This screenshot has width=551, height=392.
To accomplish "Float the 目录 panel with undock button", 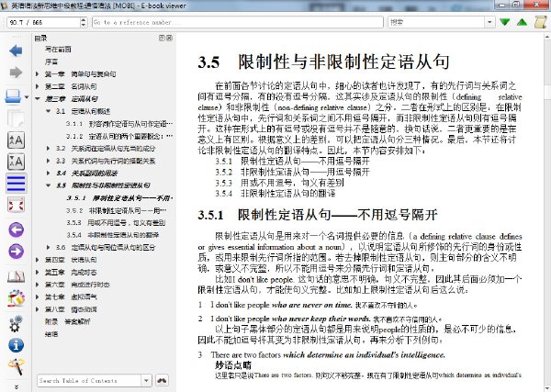I will [162, 38].
